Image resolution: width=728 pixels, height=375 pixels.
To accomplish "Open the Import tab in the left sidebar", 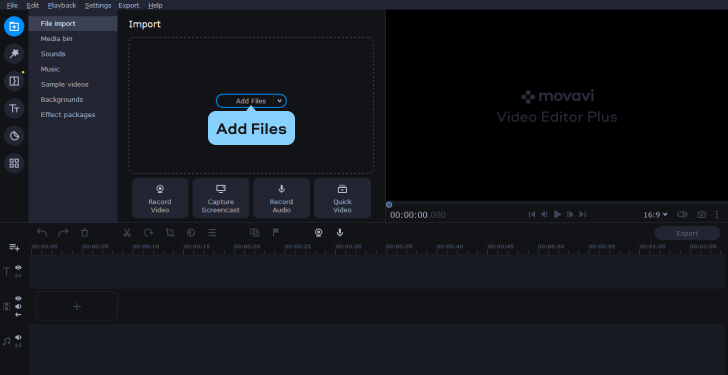I will point(14,26).
